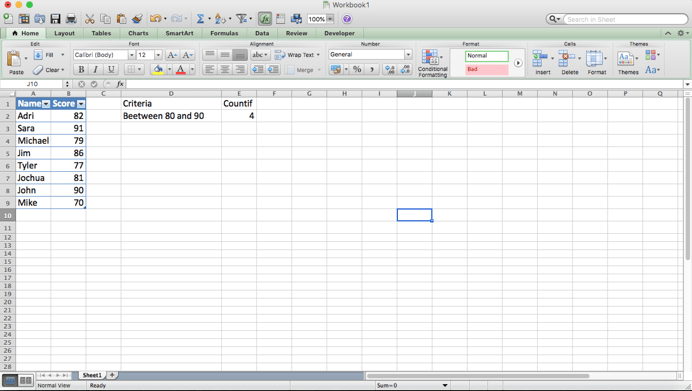Image resolution: width=692 pixels, height=391 pixels.
Task: Click the Print icon in toolbar
Action: 71,19
